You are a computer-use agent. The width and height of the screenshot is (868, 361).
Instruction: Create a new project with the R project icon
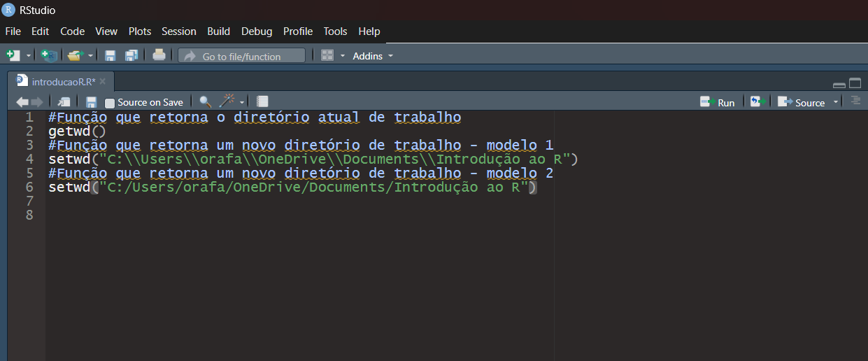tap(49, 55)
